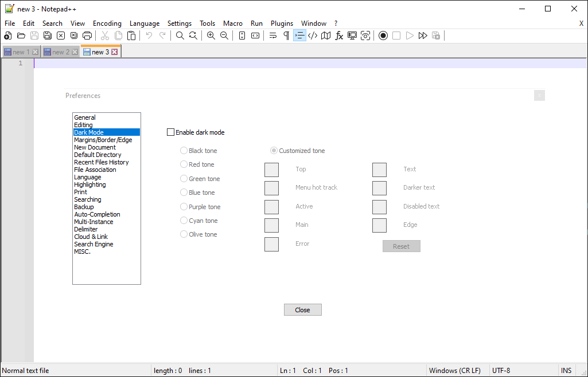This screenshot has width=588, height=377.
Task: Select Highlighting in the preferences list
Action: (x=89, y=184)
